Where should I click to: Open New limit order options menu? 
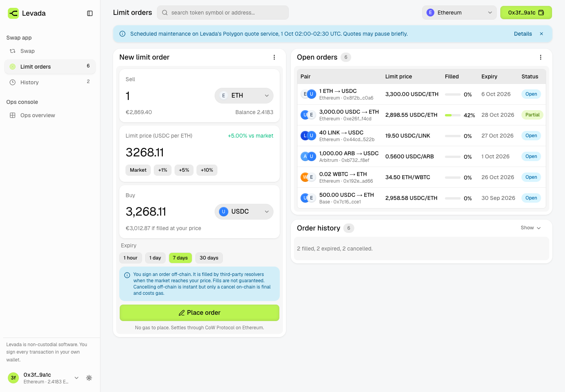(274, 57)
